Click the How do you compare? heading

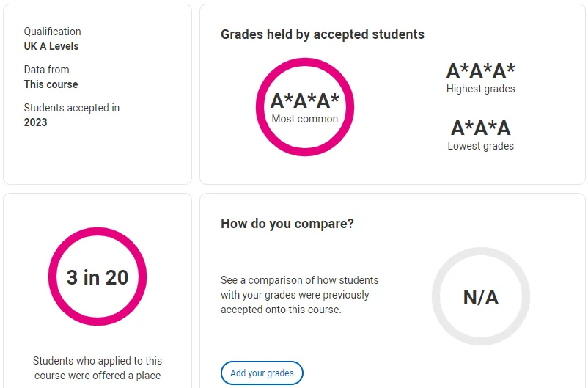tap(287, 224)
